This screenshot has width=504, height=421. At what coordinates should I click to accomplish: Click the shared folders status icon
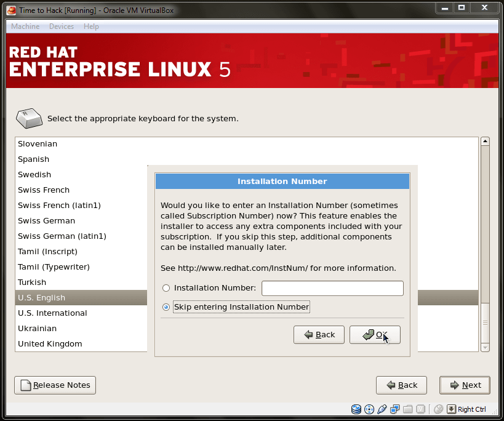tap(407, 409)
